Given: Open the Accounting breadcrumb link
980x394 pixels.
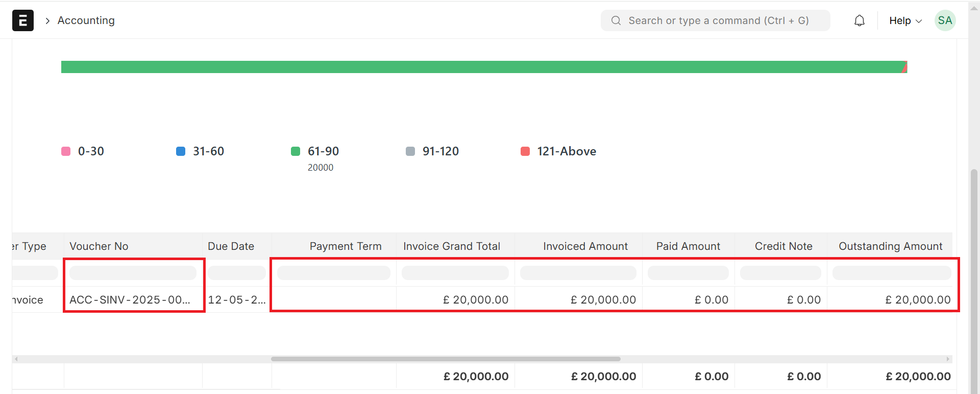Looking at the screenshot, I should pyautogui.click(x=86, y=20).
